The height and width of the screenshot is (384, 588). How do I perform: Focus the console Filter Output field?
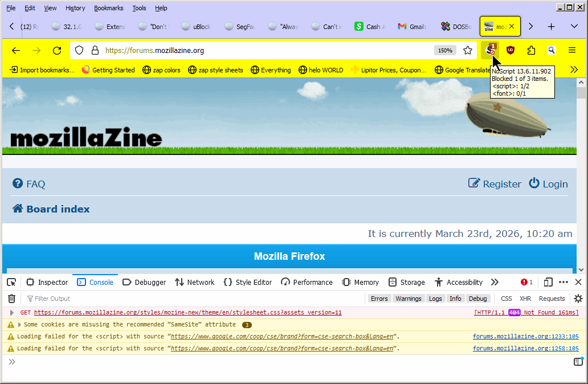195,299
